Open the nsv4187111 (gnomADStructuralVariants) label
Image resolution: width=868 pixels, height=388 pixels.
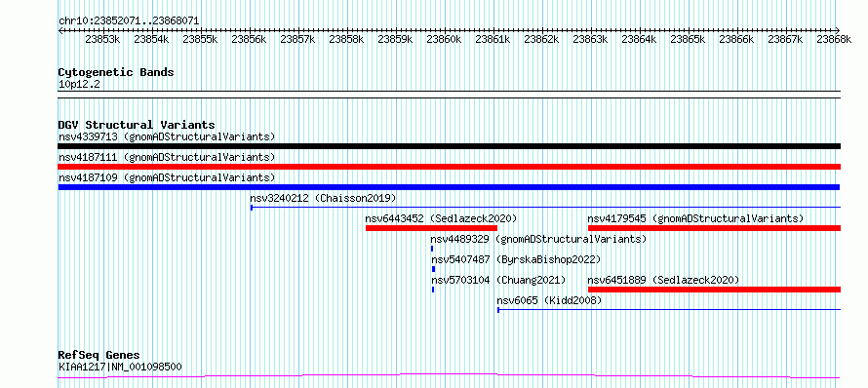coord(167,157)
